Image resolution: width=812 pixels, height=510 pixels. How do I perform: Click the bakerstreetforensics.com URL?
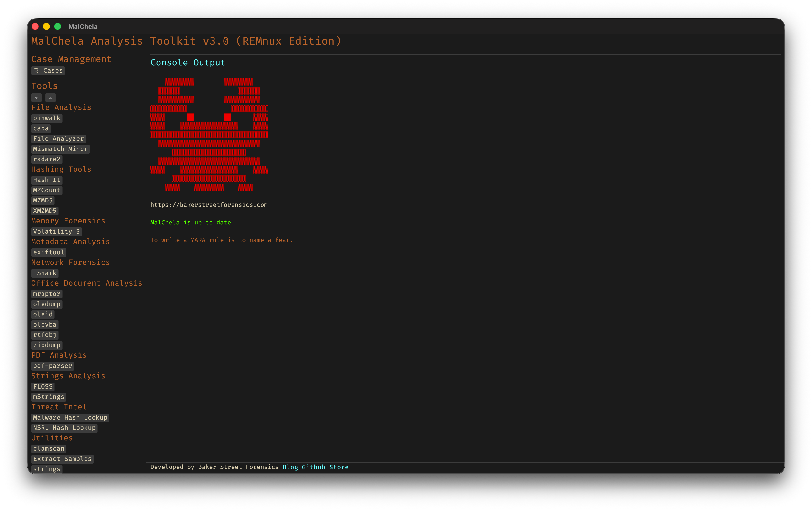209,205
